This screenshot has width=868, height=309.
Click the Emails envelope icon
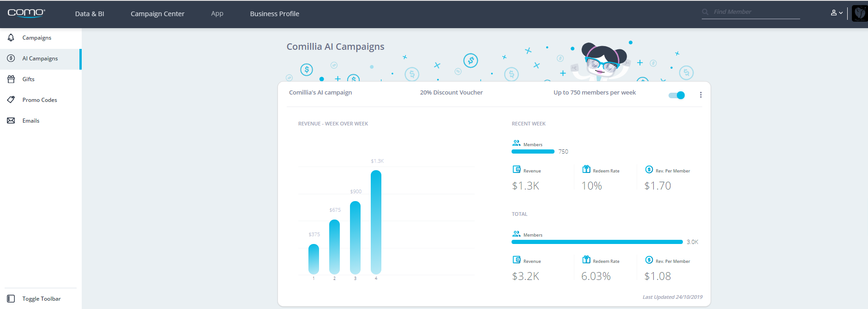[x=11, y=120]
